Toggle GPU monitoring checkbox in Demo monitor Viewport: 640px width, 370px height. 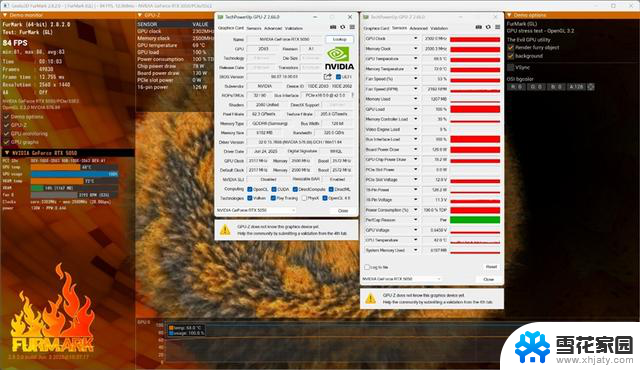6,133
